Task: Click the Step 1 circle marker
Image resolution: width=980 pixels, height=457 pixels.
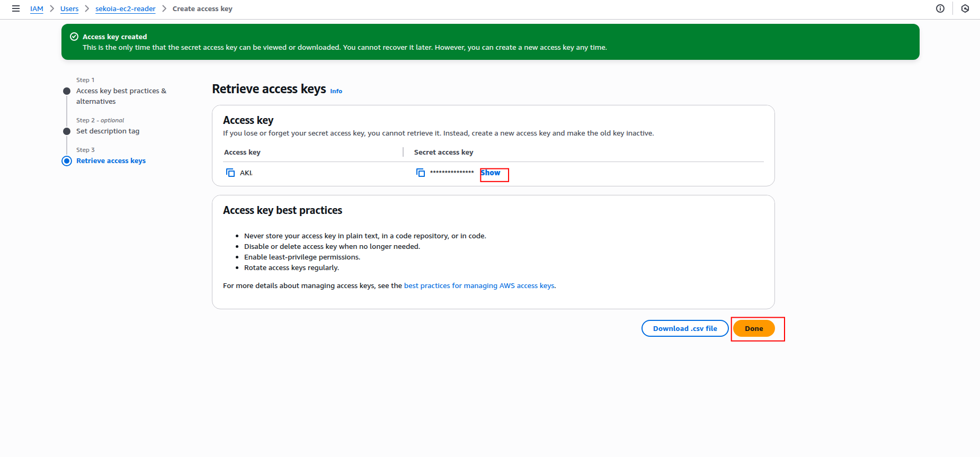Action: 67,91
